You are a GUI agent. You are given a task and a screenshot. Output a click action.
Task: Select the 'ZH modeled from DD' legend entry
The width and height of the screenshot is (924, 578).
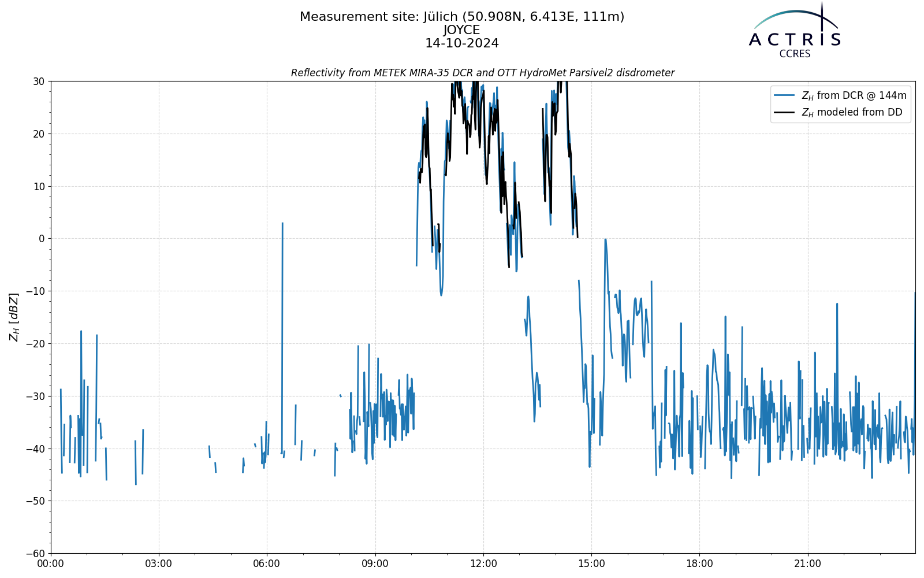(839, 112)
